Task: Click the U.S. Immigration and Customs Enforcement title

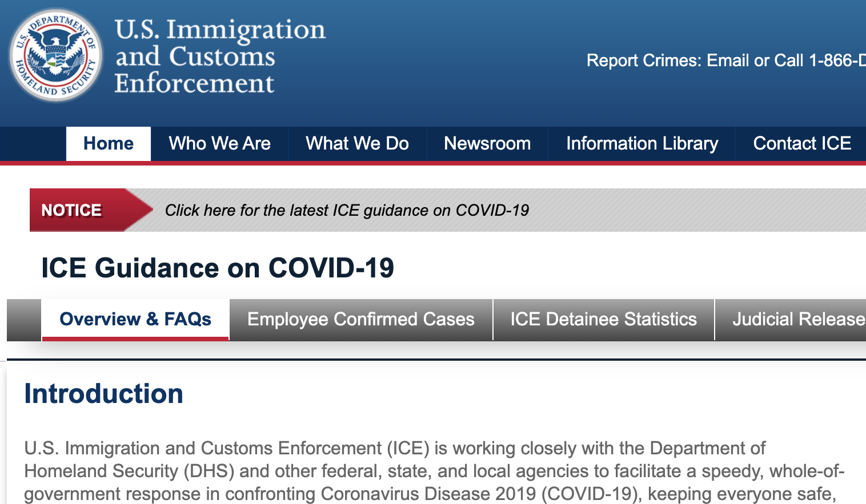Action: point(220,56)
